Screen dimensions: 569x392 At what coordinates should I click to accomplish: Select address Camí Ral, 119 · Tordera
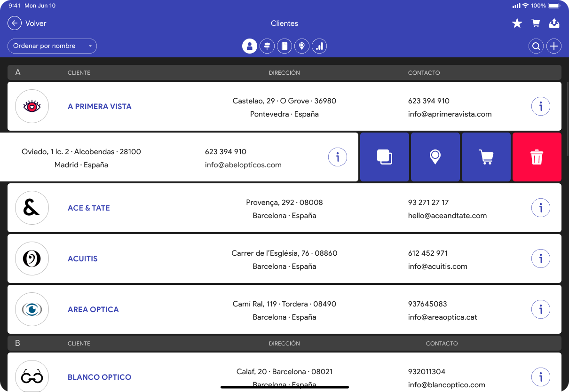284,304
